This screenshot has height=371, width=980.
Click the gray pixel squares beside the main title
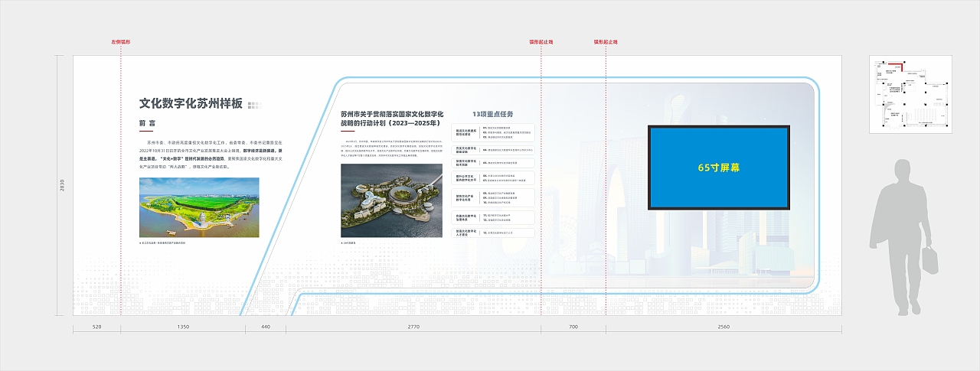(255, 104)
